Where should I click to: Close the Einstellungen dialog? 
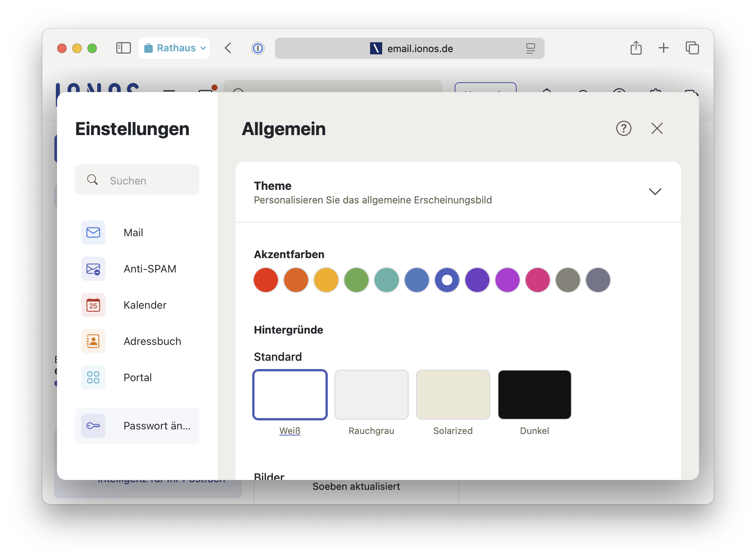(x=657, y=128)
